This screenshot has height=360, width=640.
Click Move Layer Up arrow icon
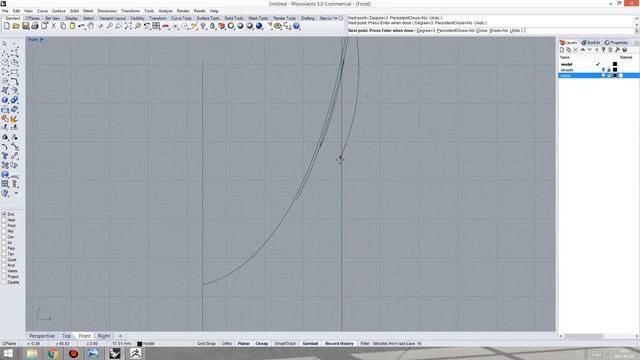[x=583, y=50]
